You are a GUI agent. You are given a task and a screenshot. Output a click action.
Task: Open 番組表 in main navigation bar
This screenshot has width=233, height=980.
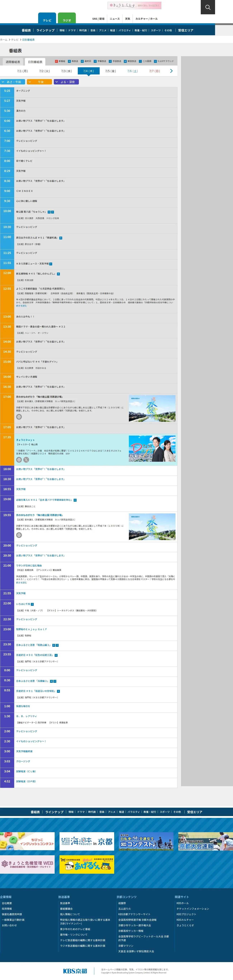(x=26, y=30)
